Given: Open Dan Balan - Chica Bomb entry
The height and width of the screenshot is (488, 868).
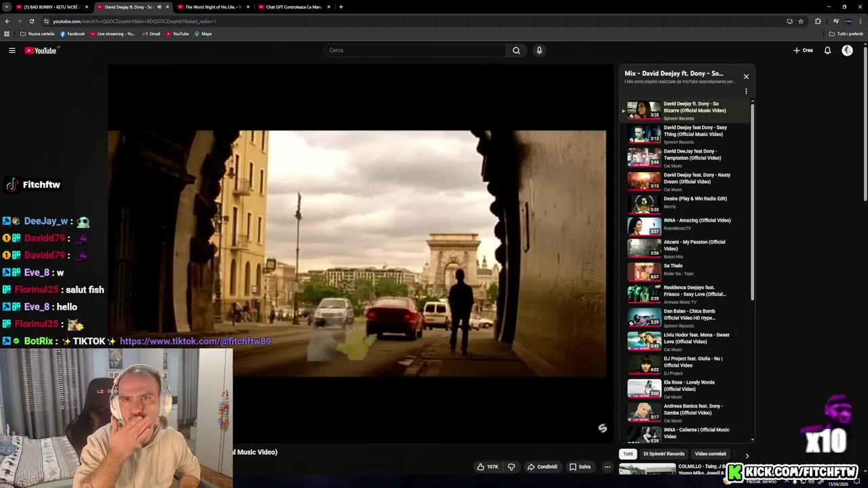Looking at the screenshot, I should coord(685,317).
